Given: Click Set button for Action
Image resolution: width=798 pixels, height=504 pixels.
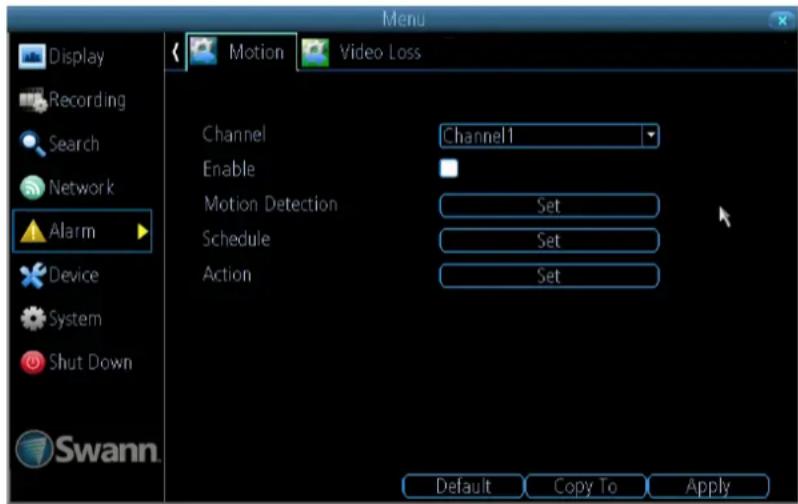Looking at the screenshot, I should coord(549,275).
